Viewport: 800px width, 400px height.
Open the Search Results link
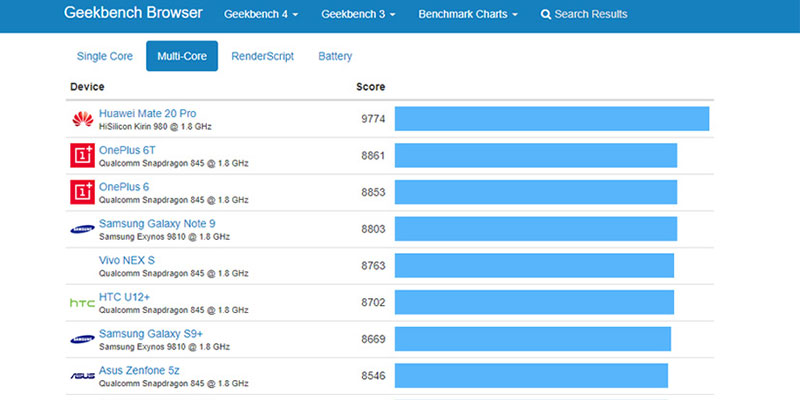(x=584, y=14)
